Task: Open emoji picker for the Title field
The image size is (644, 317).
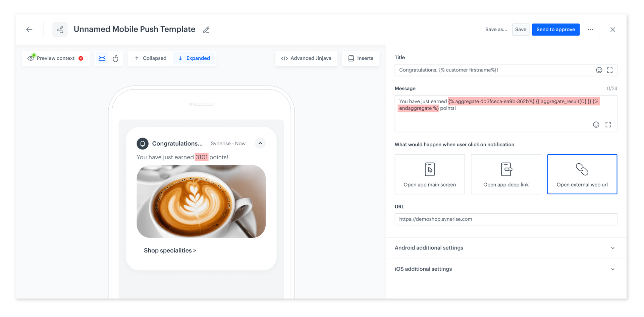Action: [599, 70]
